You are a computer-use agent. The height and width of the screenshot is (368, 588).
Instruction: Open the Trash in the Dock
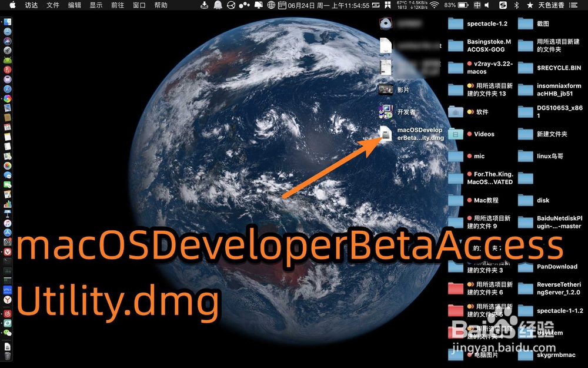pyautogui.click(x=7, y=356)
